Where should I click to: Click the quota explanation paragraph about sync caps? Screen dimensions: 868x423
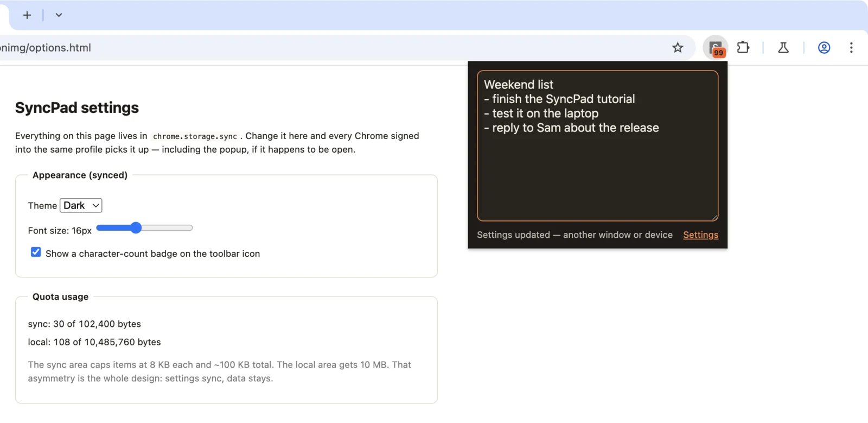220,371
